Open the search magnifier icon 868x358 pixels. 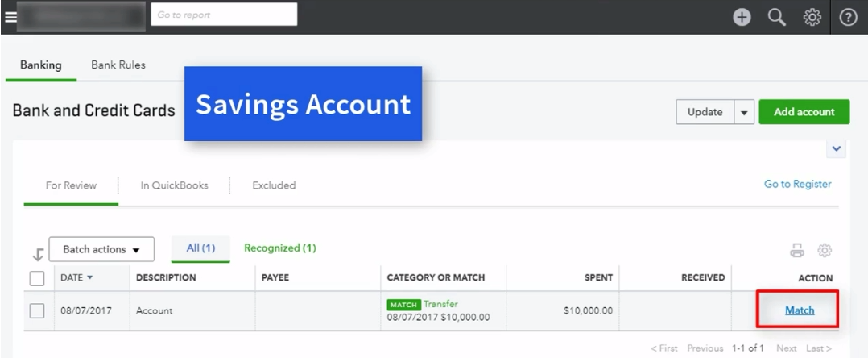(777, 17)
